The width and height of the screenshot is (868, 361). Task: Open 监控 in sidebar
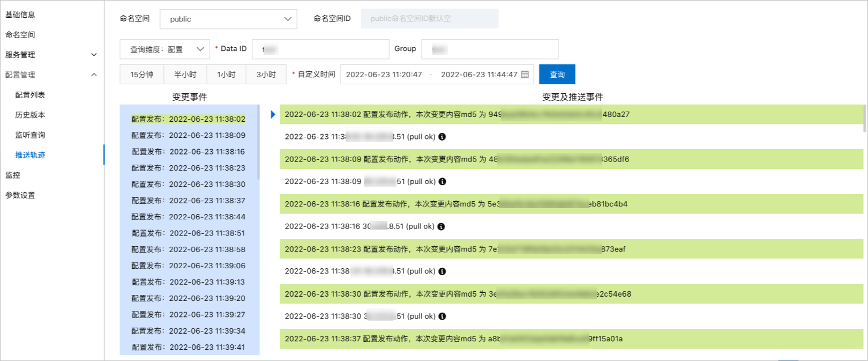click(13, 175)
